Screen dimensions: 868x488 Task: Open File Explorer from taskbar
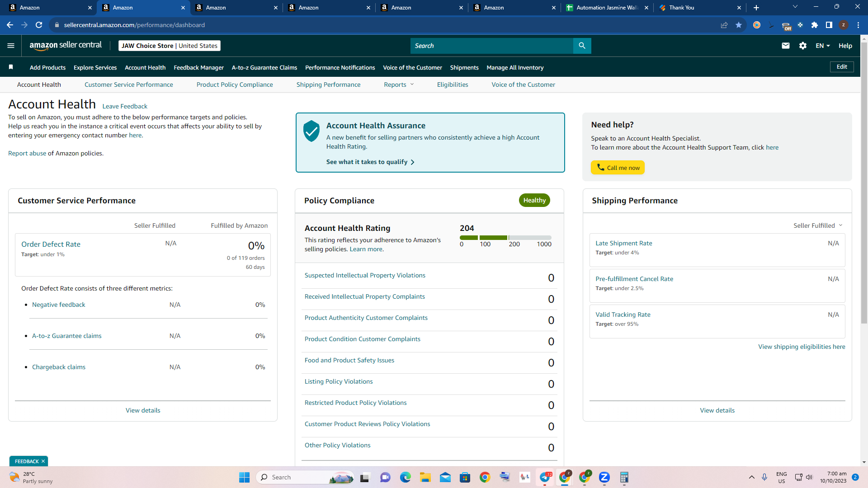pos(425,477)
